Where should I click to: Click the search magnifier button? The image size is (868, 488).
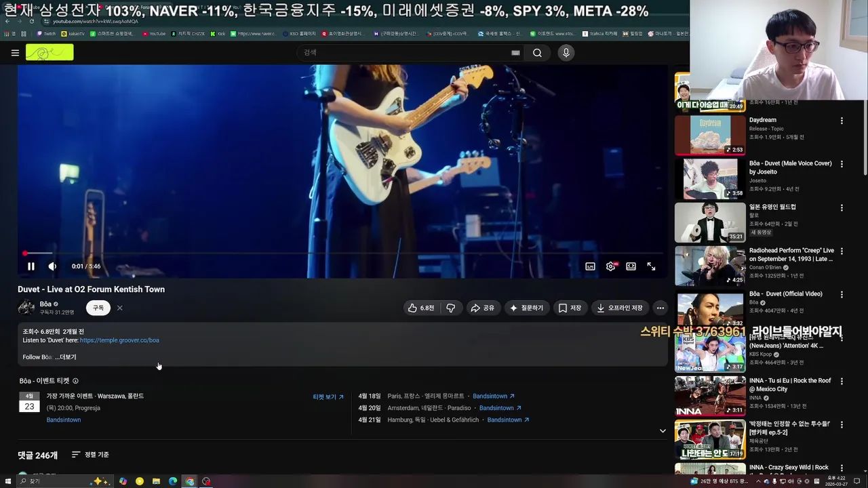point(537,53)
